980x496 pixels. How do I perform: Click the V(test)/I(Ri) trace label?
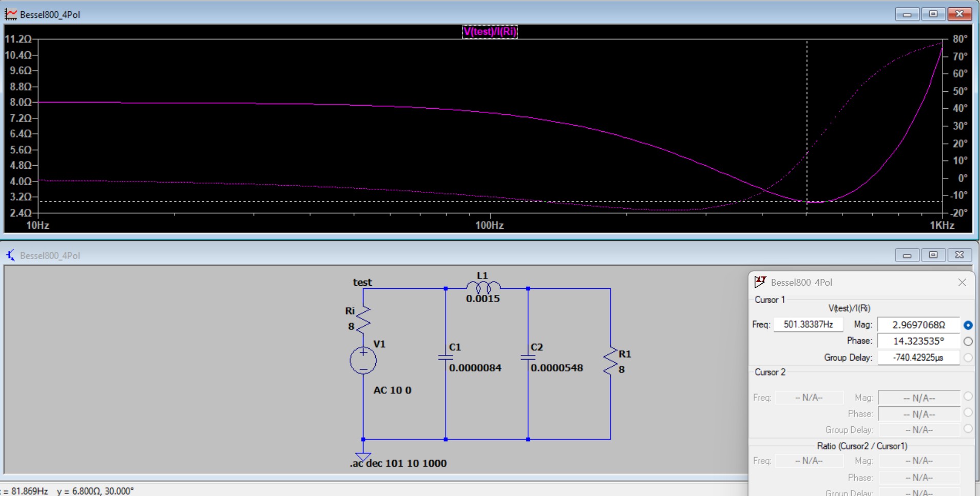click(490, 32)
